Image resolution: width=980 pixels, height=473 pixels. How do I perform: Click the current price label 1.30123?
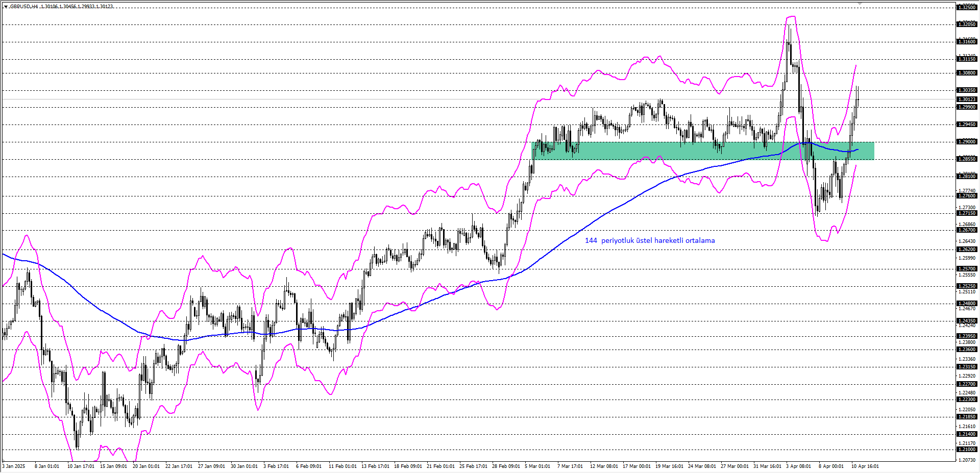point(967,99)
